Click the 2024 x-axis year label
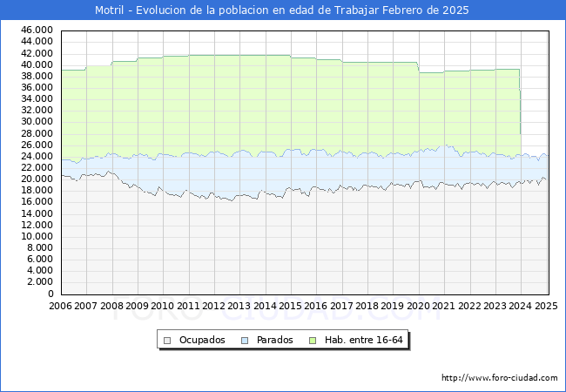The image size is (566, 392). point(520,306)
